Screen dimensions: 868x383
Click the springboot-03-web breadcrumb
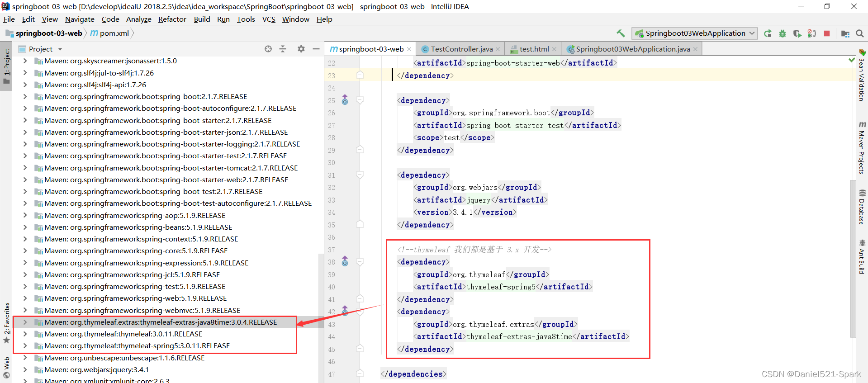pyautogui.click(x=44, y=33)
